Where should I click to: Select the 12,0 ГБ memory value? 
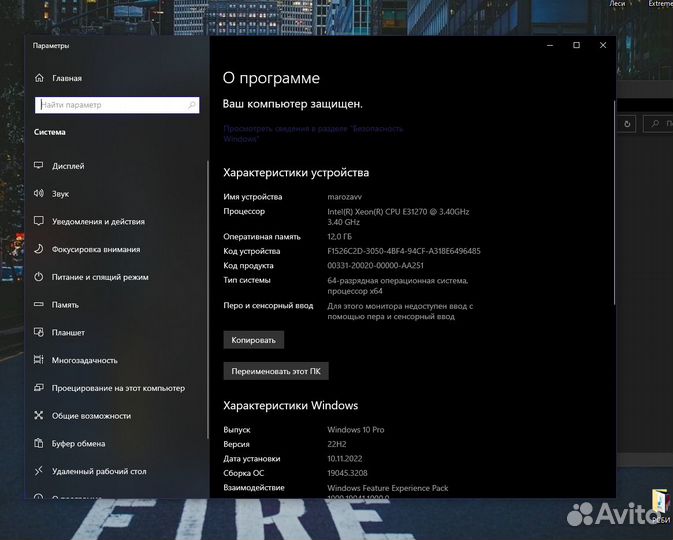point(340,237)
